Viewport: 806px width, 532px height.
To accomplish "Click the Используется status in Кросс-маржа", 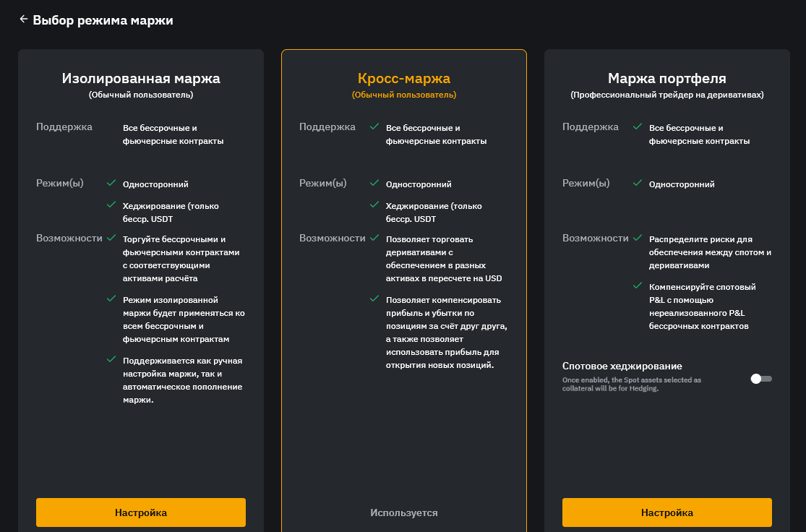I will pos(404,512).
